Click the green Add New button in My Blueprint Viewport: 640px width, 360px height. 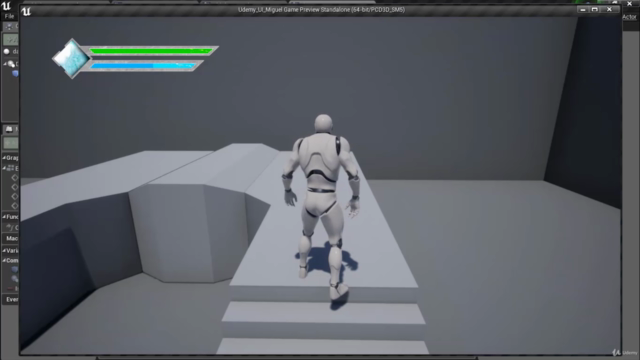click(11, 142)
